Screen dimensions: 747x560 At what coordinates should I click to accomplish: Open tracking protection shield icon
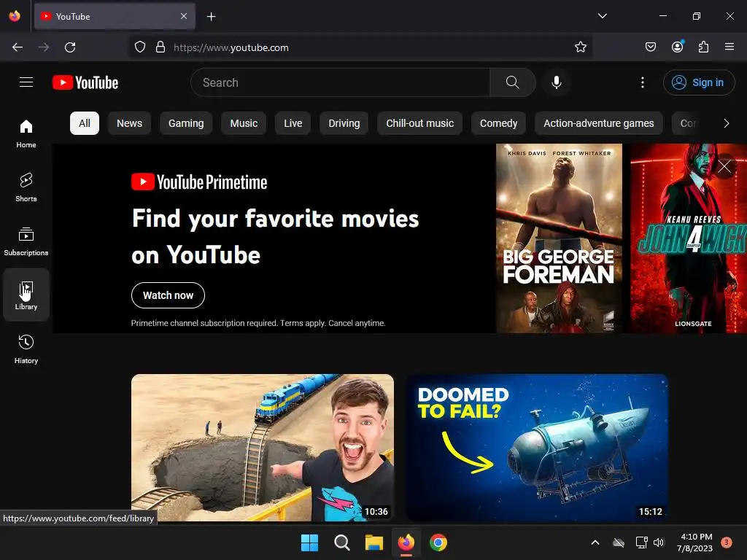click(x=139, y=47)
